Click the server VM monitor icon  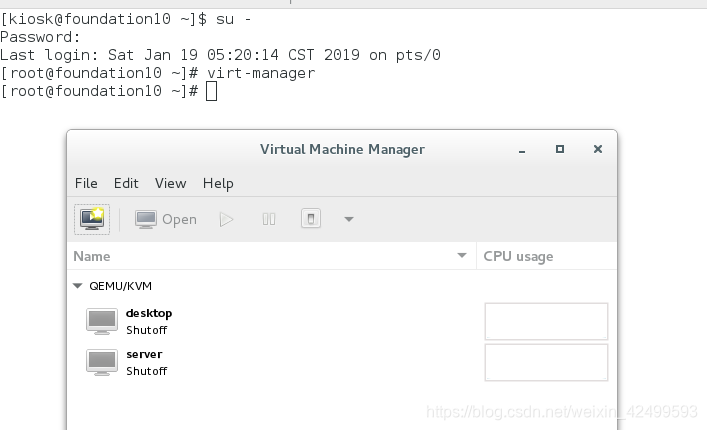pos(102,362)
